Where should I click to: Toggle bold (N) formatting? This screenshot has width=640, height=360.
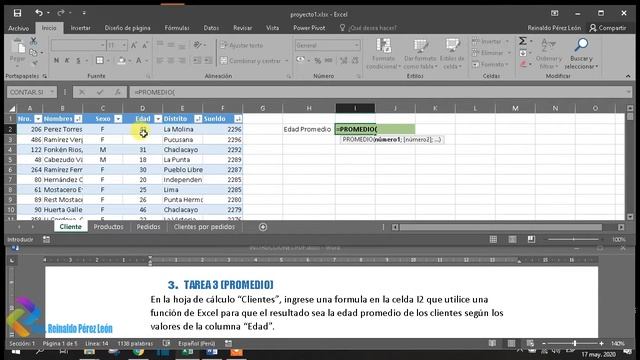(x=56, y=61)
